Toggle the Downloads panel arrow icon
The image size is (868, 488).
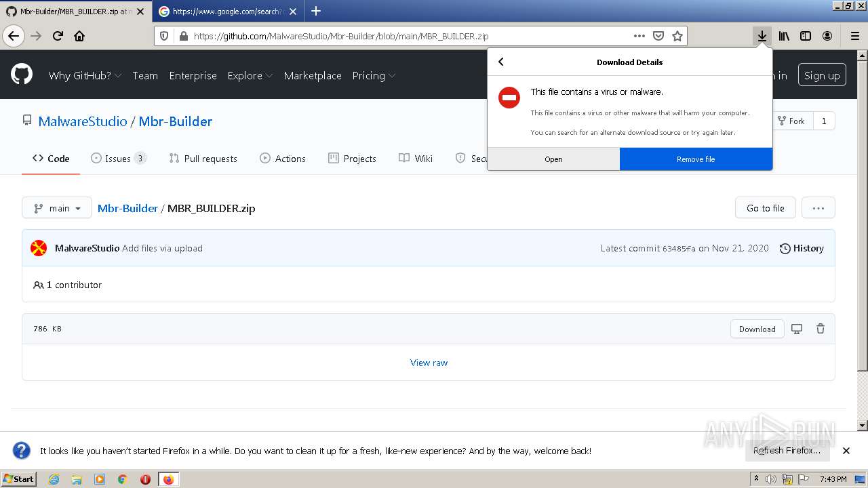(762, 36)
